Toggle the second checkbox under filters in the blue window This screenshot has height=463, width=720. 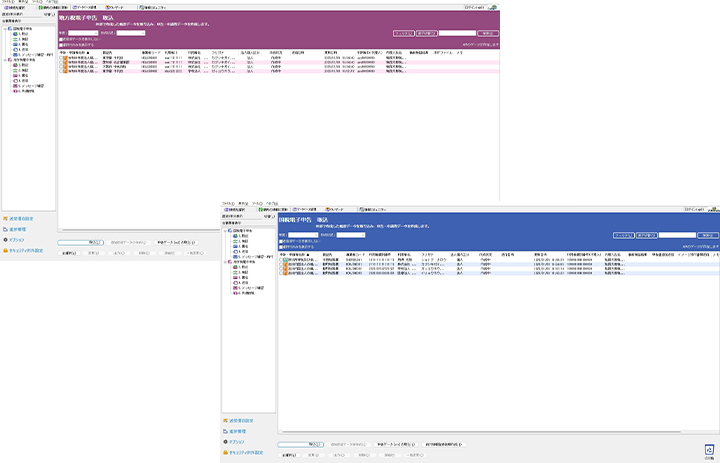281,245
